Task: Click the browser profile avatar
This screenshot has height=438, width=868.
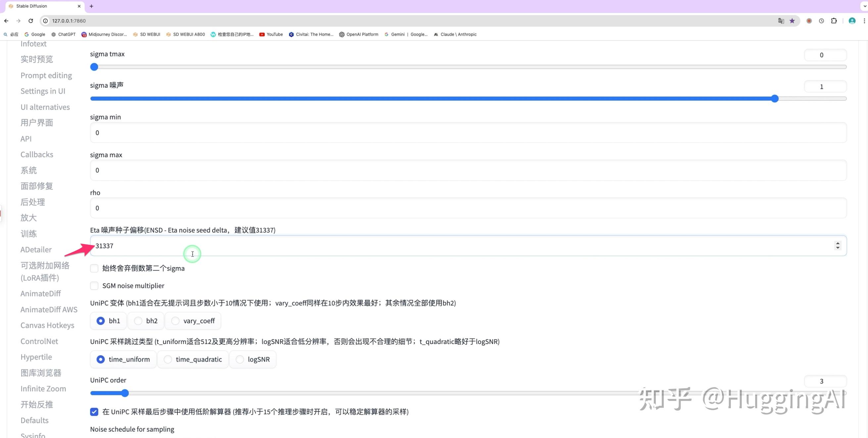Action: 852,21
